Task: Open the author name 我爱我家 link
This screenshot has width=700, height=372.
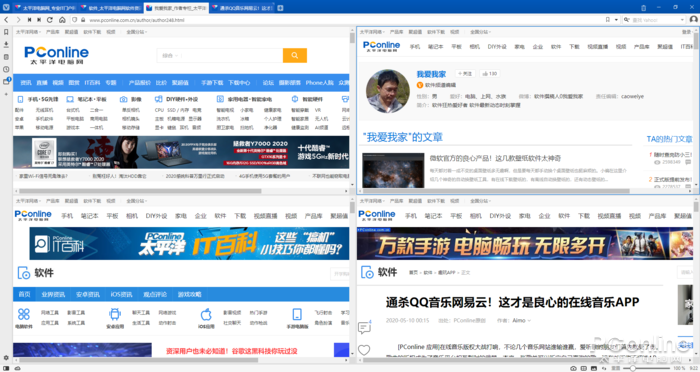Action: [431, 74]
